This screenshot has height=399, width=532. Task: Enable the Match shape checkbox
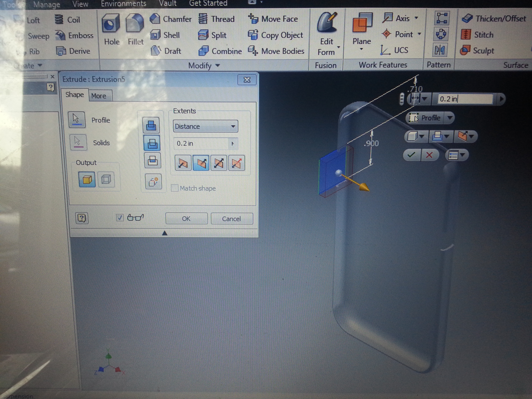(175, 188)
